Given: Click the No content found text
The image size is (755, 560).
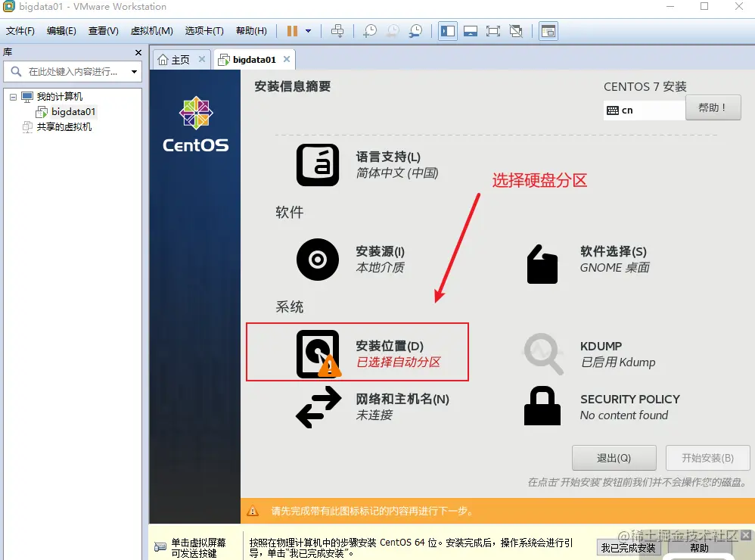Looking at the screenshot, I should click(x=624, y=415).
